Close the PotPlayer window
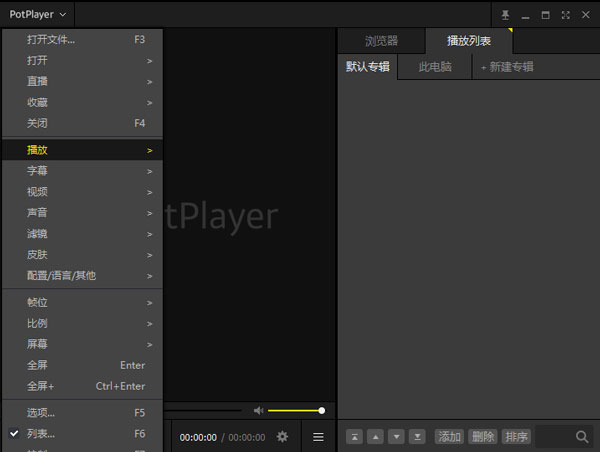 pyautogui.click(x=585, y=15)
